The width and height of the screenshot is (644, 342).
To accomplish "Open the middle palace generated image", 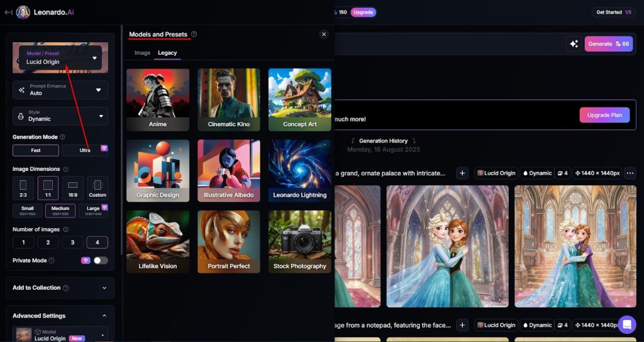I will click(x=447, y=246).
